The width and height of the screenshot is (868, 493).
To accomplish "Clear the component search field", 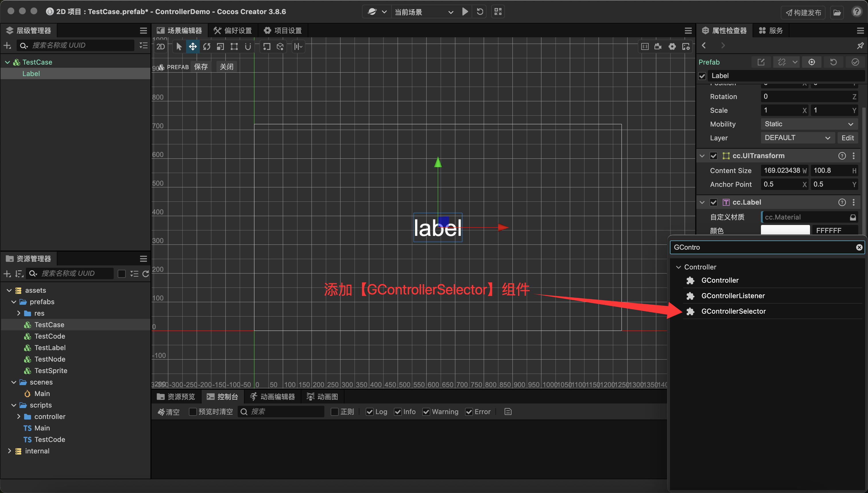I will coord(859,247).
